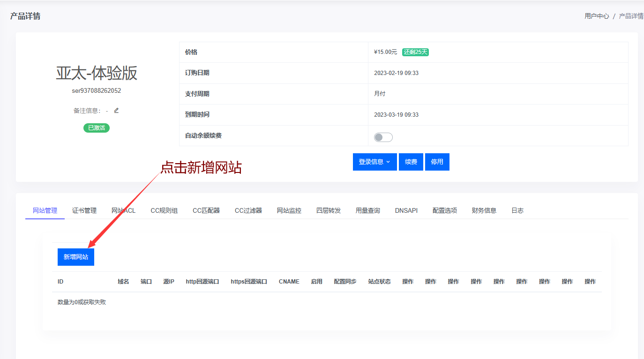Viewport: 644px width, 359px height.
Task: Click the 端口 column header
Action: click(x=146, y=282)
